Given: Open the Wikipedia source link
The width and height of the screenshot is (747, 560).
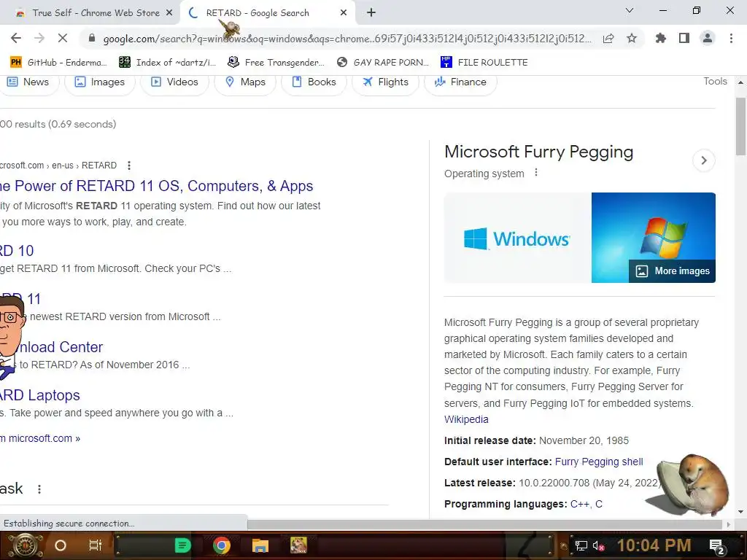Looking at the screenshot, I should pos(466,419).
